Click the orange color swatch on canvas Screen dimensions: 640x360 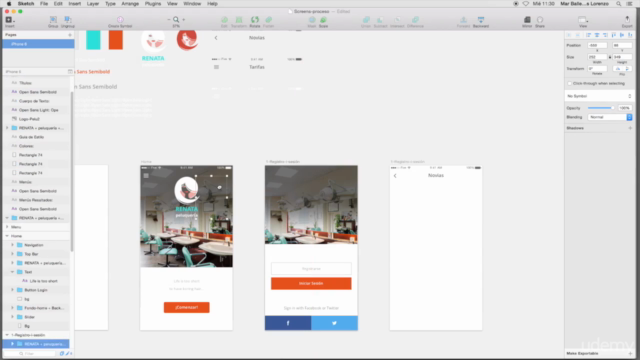pos(116,40)
